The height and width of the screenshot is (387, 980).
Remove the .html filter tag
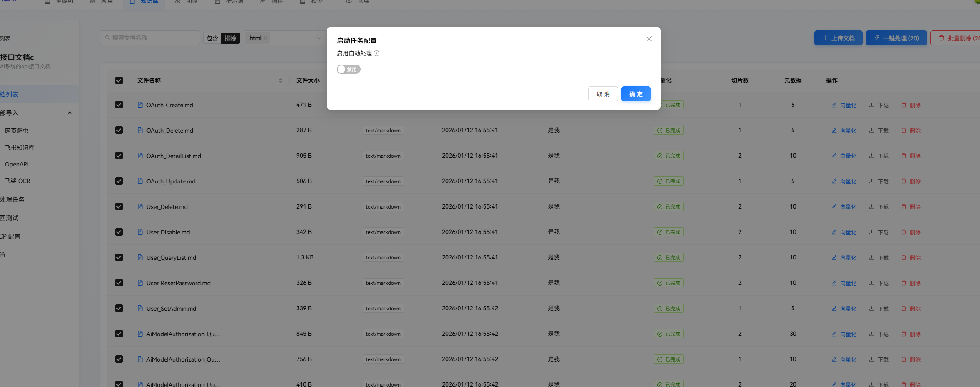pyautogui.click(x=265, y=38)
